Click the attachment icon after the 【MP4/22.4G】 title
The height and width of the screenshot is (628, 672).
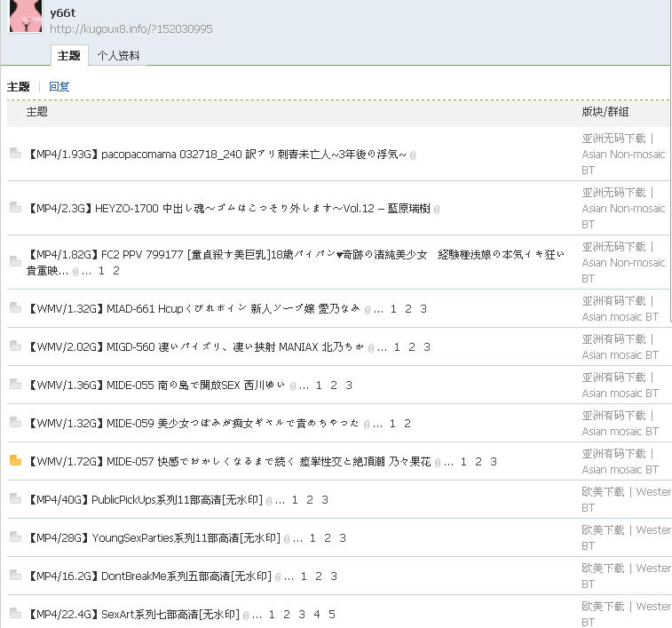[246, 616]
